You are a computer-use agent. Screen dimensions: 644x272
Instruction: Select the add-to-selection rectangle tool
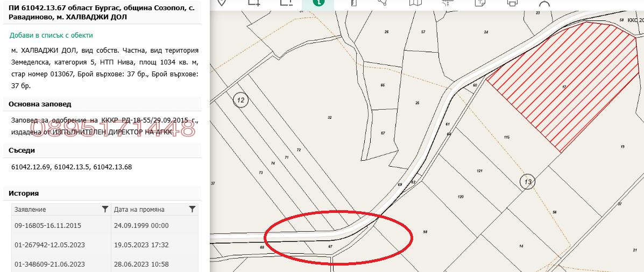(x=254, y=3)
